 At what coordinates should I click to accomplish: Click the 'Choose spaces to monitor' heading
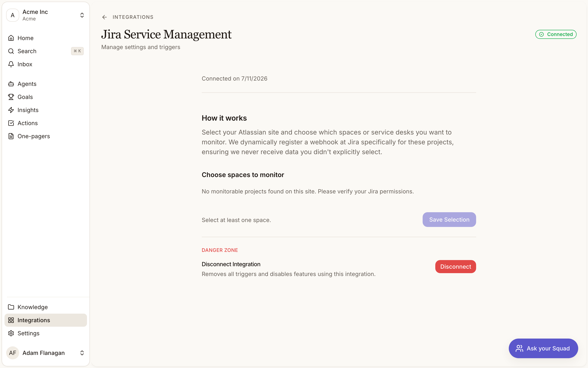[243, 175]
